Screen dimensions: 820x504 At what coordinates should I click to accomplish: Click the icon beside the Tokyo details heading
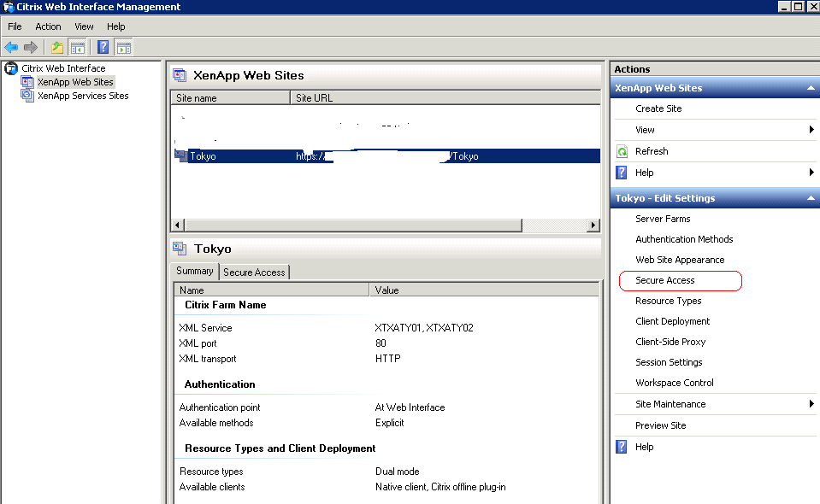(180, 249)
